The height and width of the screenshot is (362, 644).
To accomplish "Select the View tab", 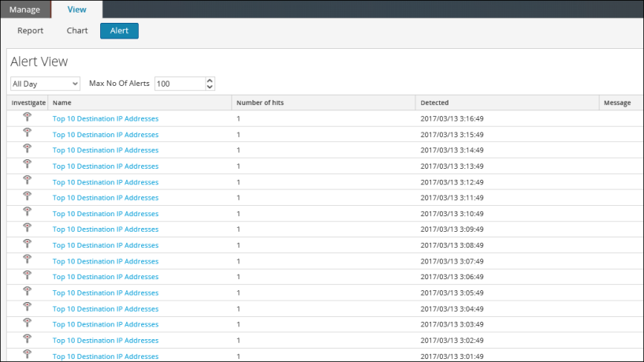I will 77,9.
